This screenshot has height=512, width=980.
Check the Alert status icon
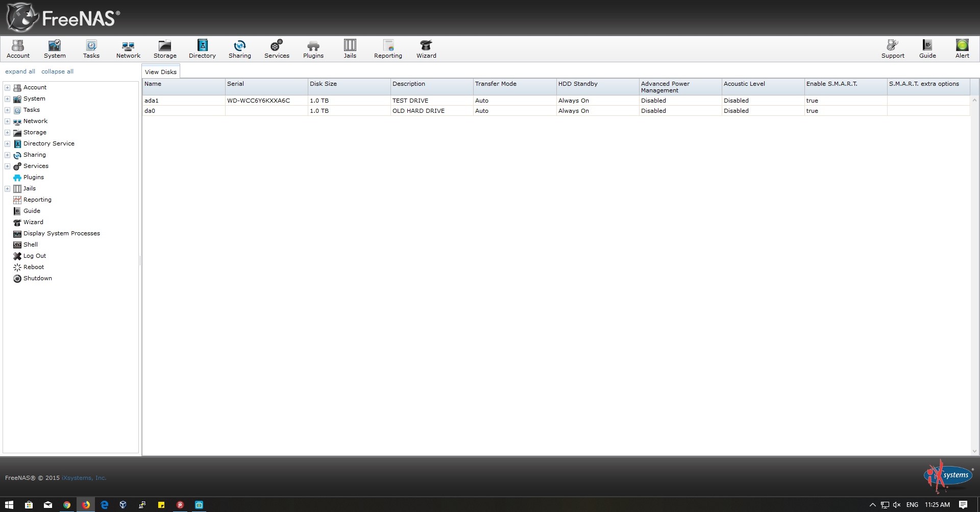[962, 49]
